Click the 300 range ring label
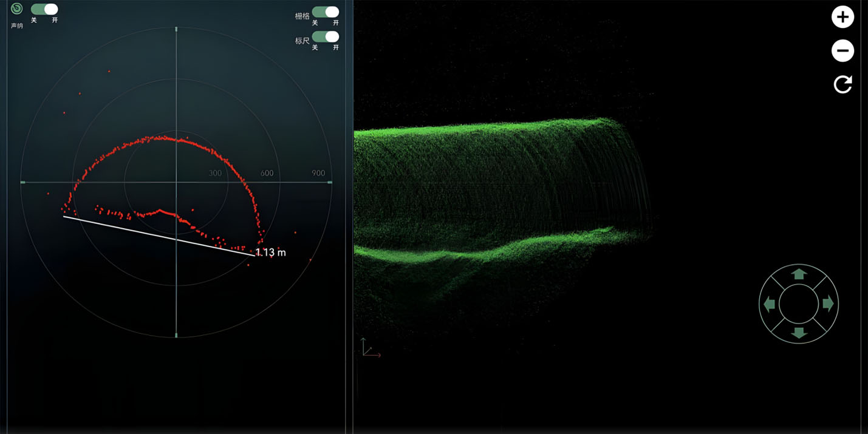Image resolution: width=868 pixels, height=434 pixels. 215,174
